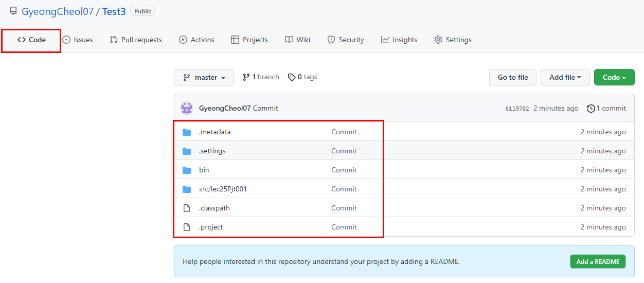
Task: Click the .classpath file icon
Action: 187,208
